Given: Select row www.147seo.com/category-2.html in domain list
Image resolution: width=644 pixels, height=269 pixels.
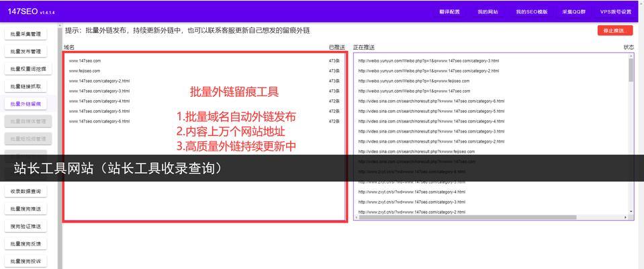Looking at the screenshot, I should 204,81.
